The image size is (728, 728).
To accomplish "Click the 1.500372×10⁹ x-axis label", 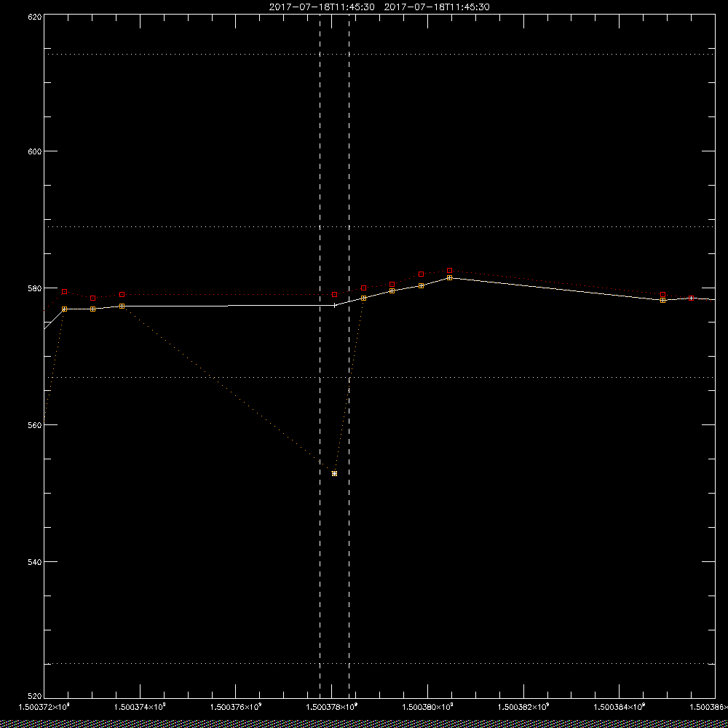I will [44, 707].
